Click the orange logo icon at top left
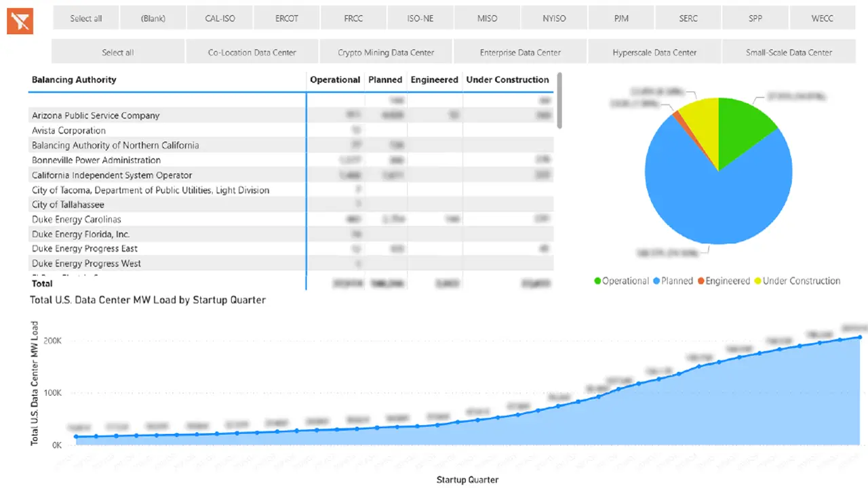The height and width of the screenshot is (488, 868). coord(20,20)
